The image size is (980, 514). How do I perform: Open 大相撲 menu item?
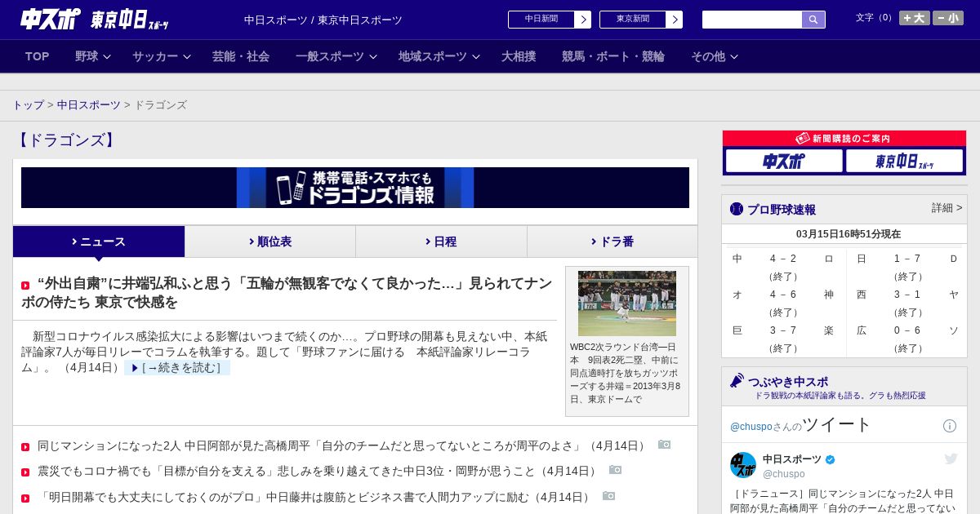(519, 56)
